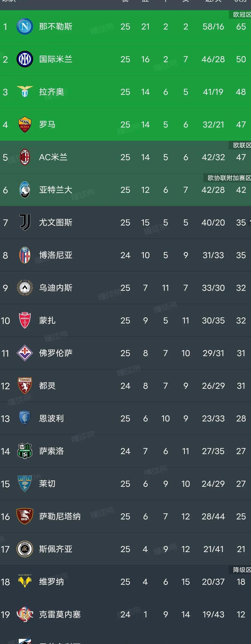Tap the AS Roma crest icon

pyautogui.click(x=25, y=125)
